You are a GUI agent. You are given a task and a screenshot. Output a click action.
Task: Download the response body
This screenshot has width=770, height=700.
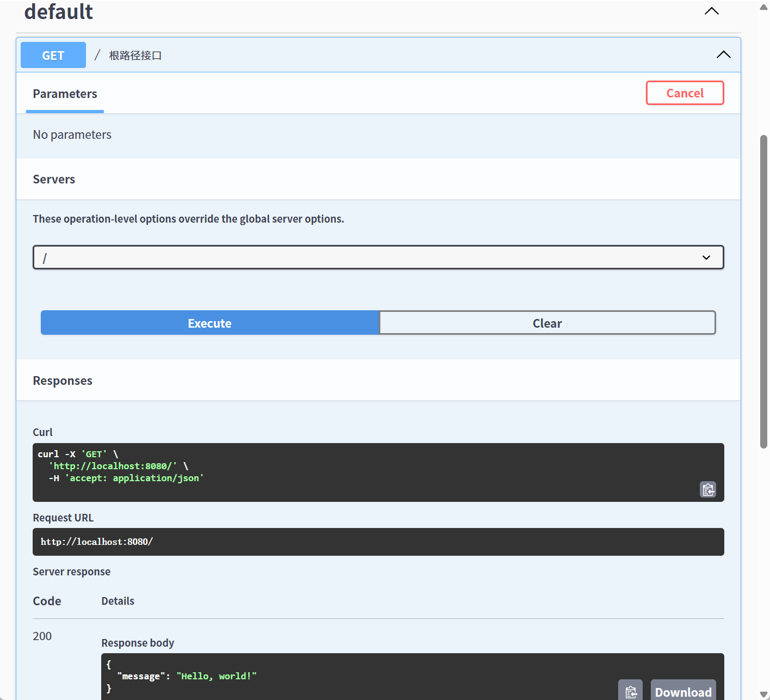pyautogui.click(x=683, y=691)
